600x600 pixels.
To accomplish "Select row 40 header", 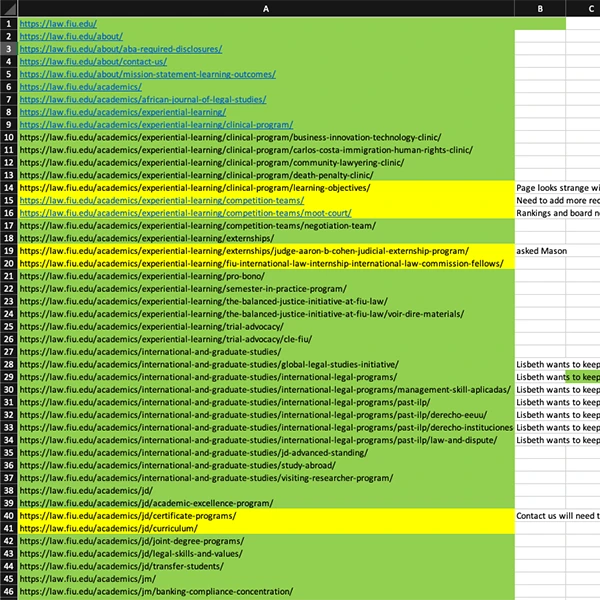I will tap(8, 516).
